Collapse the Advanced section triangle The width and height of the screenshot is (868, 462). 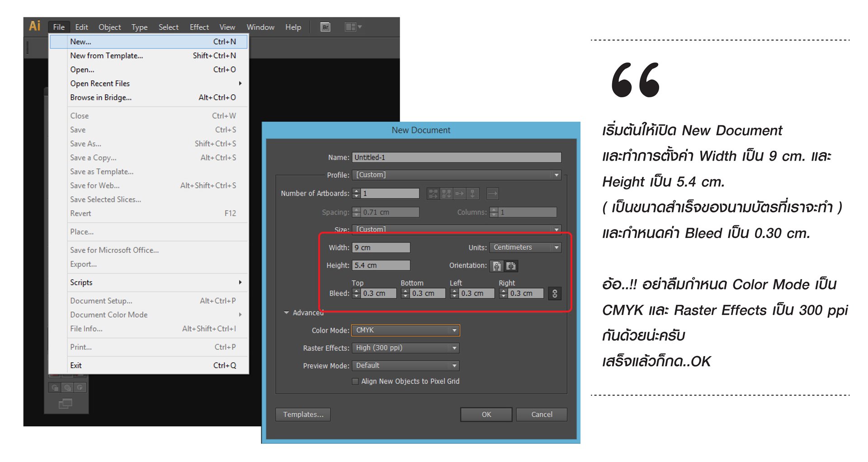coord(286,313)
